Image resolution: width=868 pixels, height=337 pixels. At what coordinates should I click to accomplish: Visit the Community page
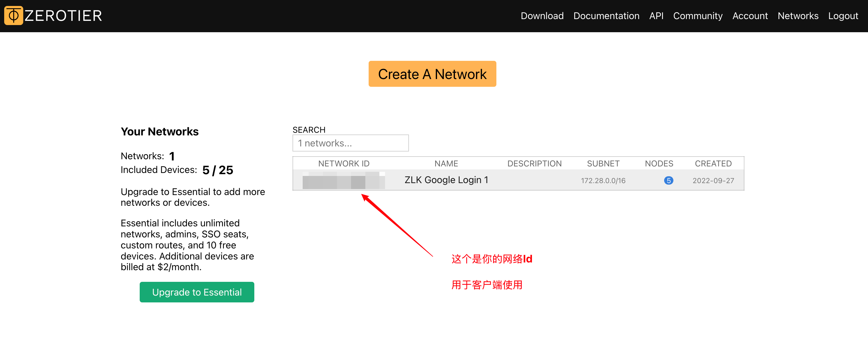(698, 16)
